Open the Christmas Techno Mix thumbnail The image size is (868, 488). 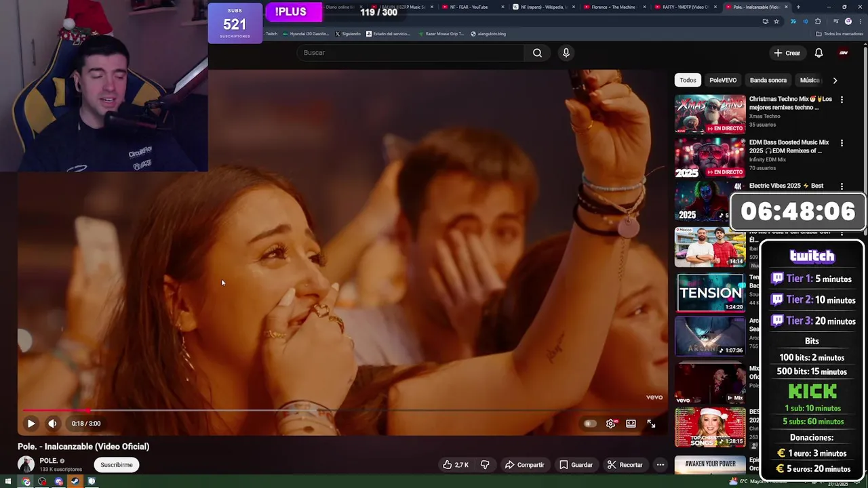[x=710, y=114]
